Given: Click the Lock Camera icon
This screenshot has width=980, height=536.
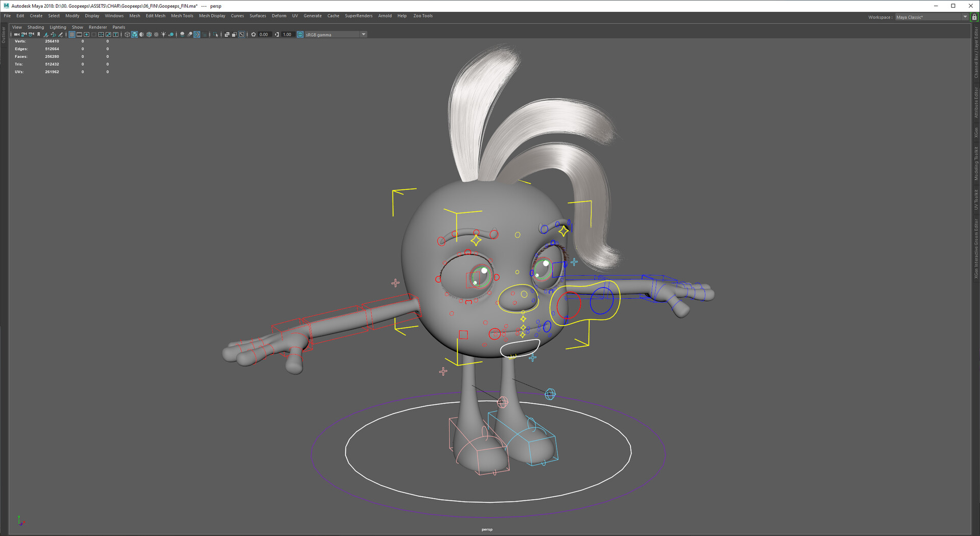Looking at the screenshot, I should (24, 34).
